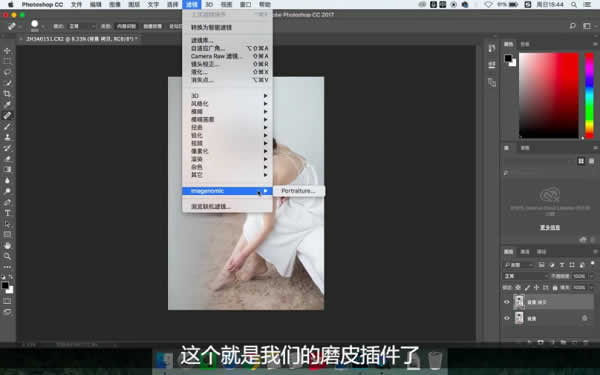
Task: Select the Blur tool
Action: (7, 180)
